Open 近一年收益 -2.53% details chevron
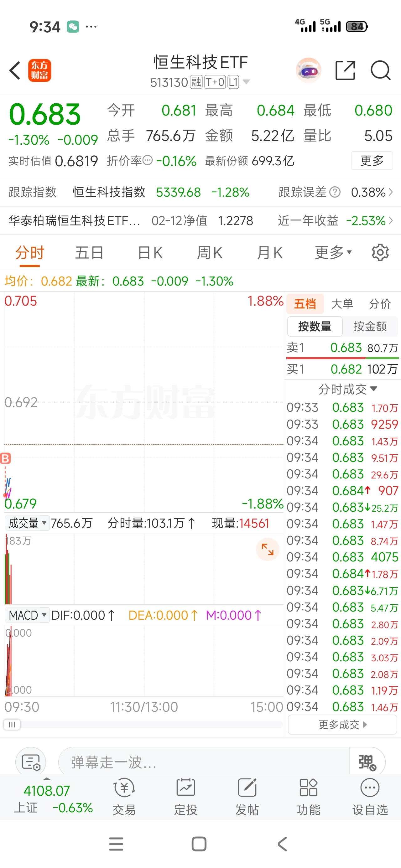Viewport: 401px width, 868px height. (391, 220)
